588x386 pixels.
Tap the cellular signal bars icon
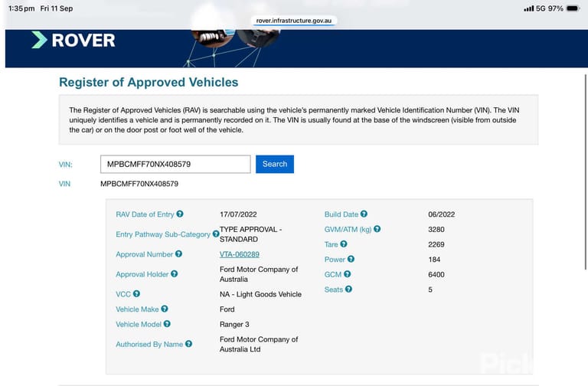coord(529,8)
